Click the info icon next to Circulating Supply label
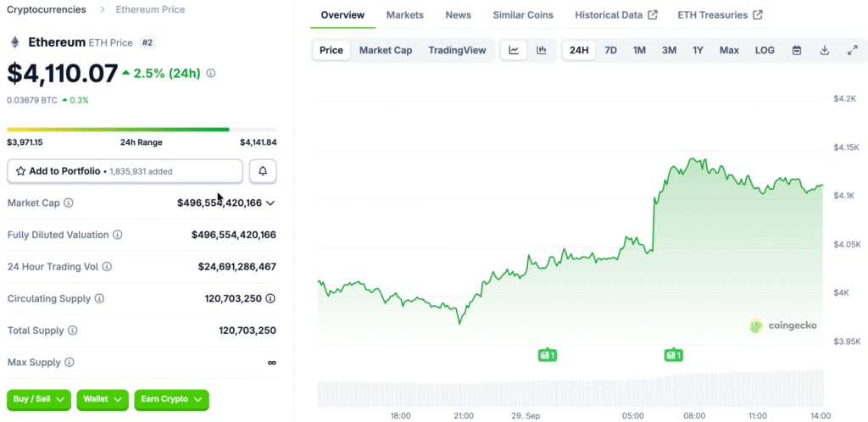868x422 pixels. 99,298
